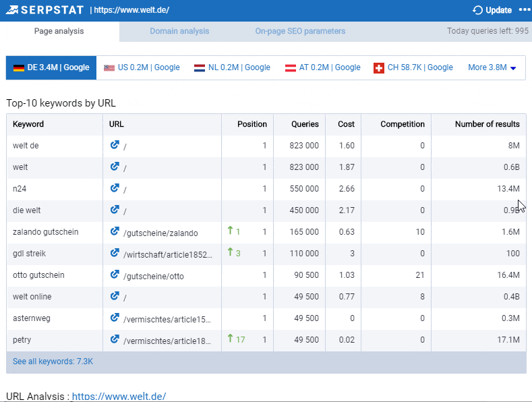Click the Netherlands flag icon

click(200, 68)
